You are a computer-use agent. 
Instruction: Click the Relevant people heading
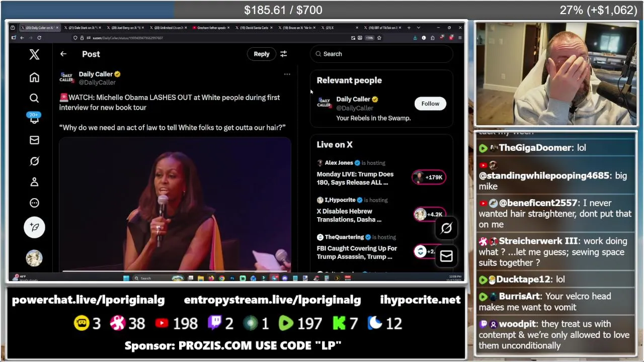point(349,80)
